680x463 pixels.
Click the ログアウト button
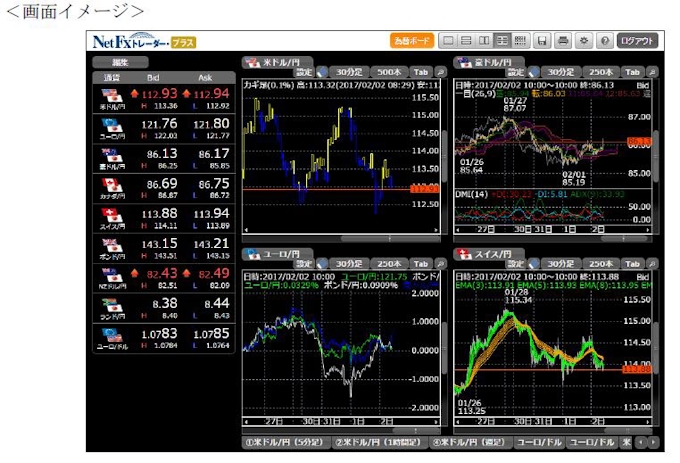click(x=638, y=41)
